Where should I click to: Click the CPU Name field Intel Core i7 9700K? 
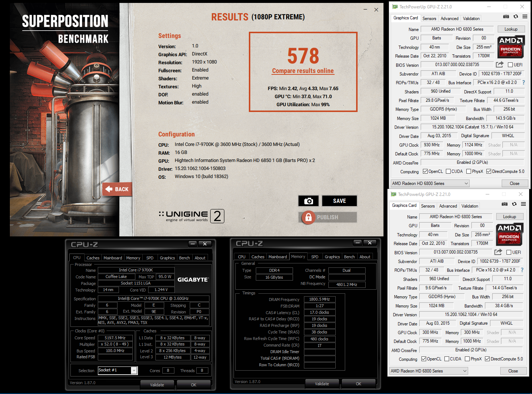(x=136, y=270)
